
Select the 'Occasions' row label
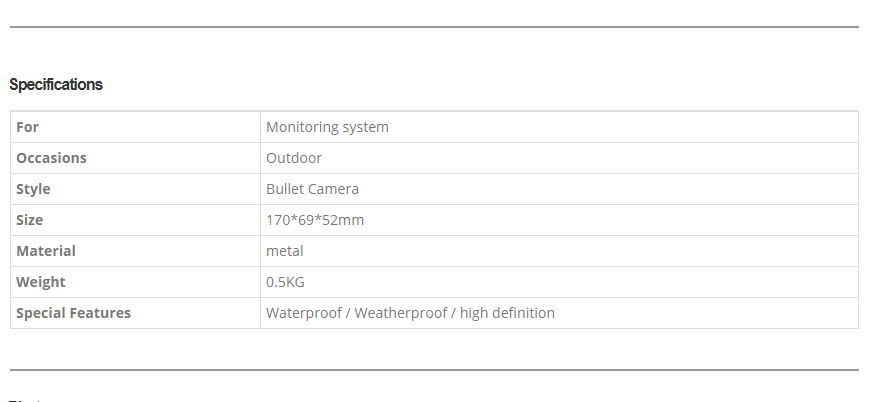click(51, 158)
